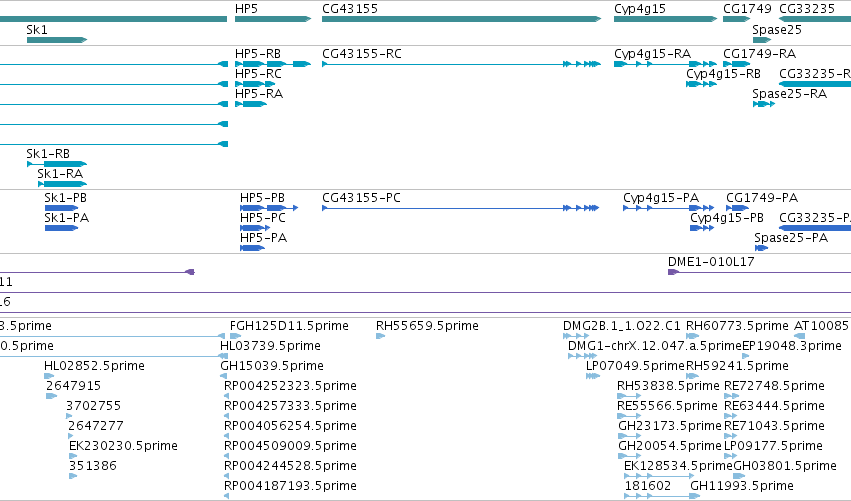Select the Cyp4g15-PA protein label
Screen dimensions: 851x501
click(661, 198)
